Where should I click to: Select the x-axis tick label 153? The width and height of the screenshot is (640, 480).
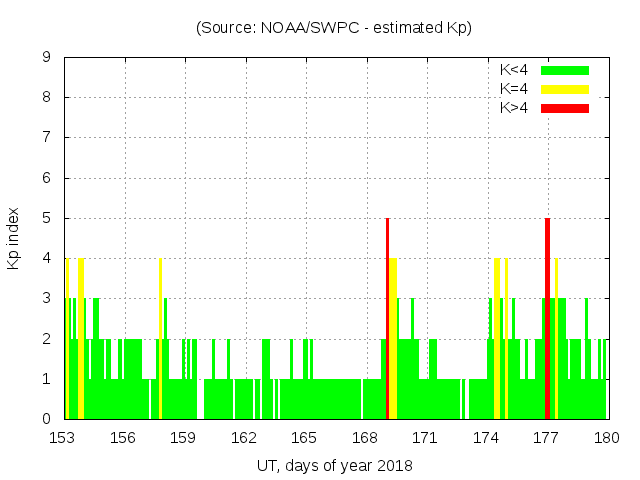pos(64,438)
